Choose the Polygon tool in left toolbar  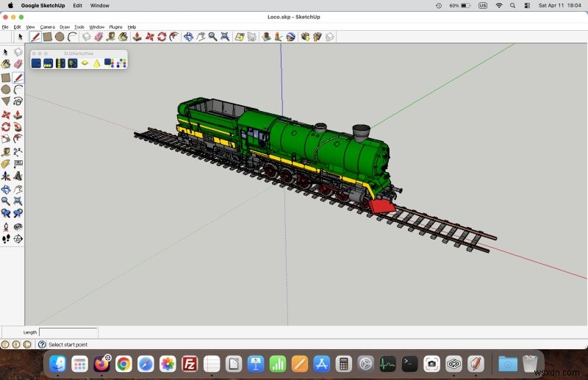pos(6,101)
